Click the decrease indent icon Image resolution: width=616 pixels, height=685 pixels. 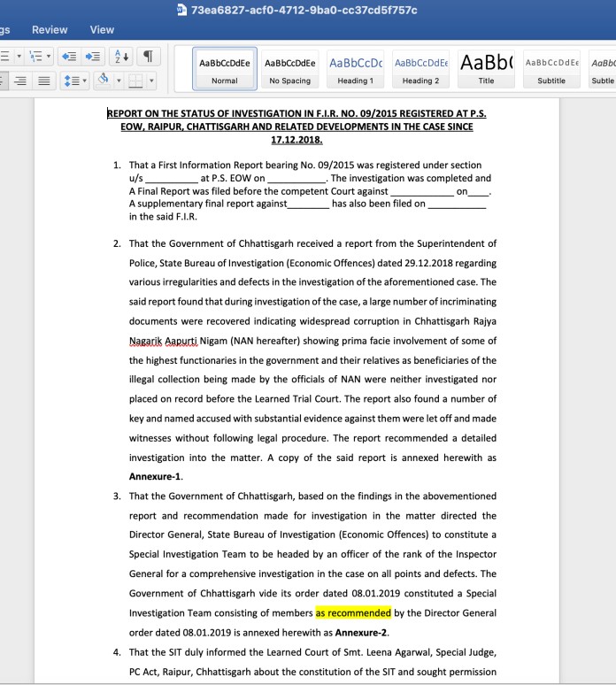pos(69,57)
